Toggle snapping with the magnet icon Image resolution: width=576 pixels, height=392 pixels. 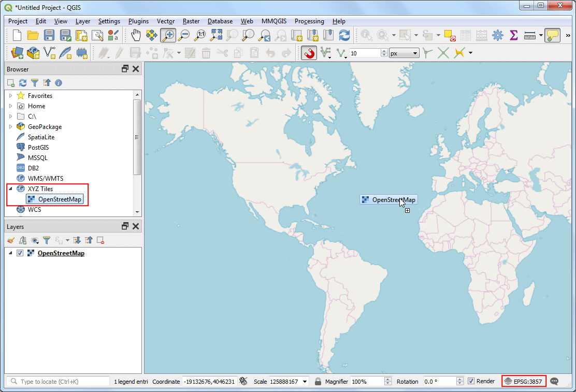click(x=309, y=53)
